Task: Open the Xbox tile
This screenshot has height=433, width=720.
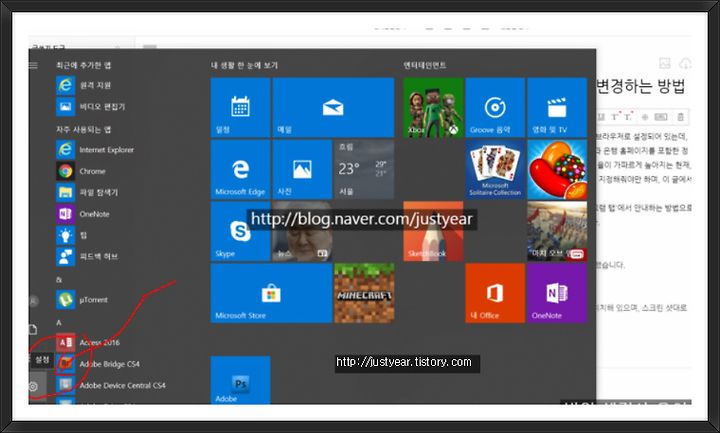Action: tap(433, 107)
